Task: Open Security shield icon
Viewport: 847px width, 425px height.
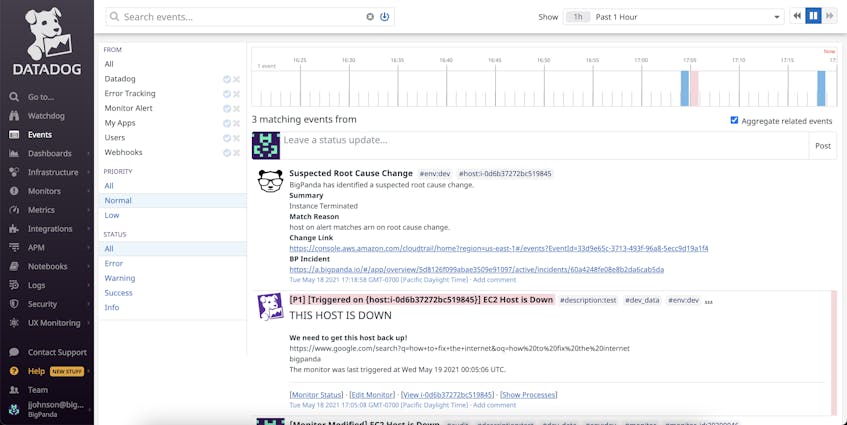Action: (x=14, y=304)
